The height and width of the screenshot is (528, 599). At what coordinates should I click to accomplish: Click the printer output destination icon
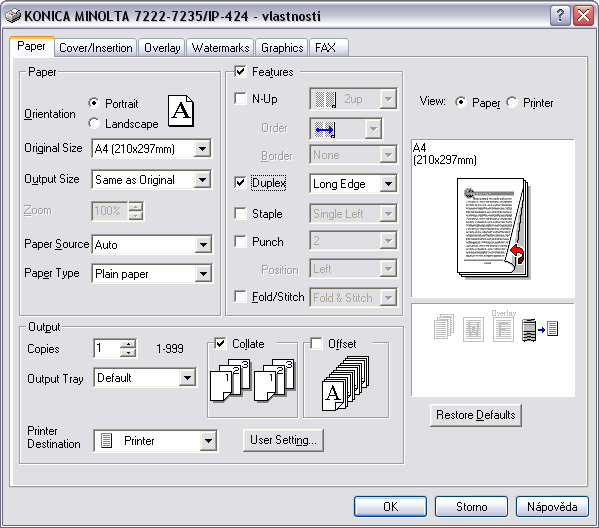(x=540, y=329)
